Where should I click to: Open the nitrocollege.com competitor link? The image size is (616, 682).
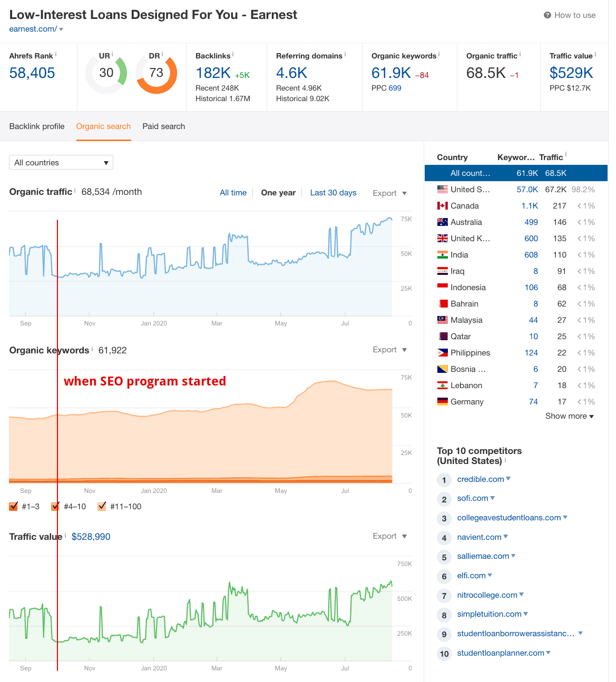click(x=487, y=595)
